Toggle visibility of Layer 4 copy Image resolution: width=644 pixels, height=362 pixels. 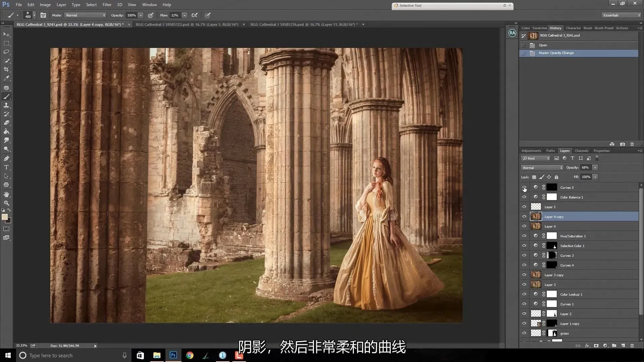click(x=524, y=217)
